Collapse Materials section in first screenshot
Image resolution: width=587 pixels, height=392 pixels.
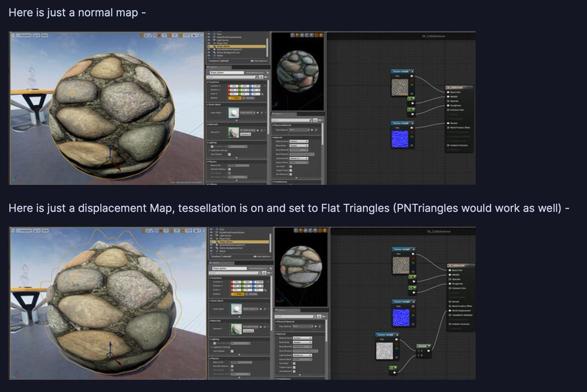[x=207, y=125]
